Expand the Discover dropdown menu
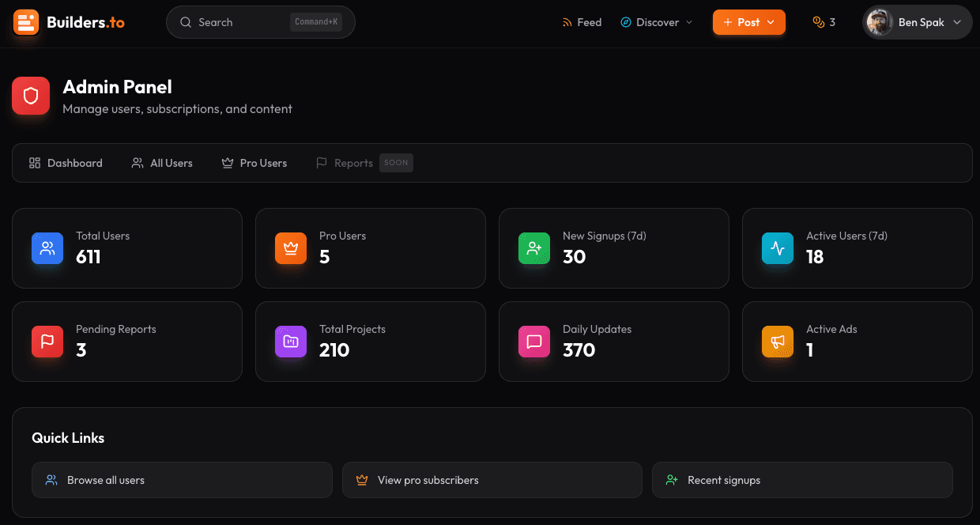The width and height of the screenshot is (980, 525). [x=657, y=22]
